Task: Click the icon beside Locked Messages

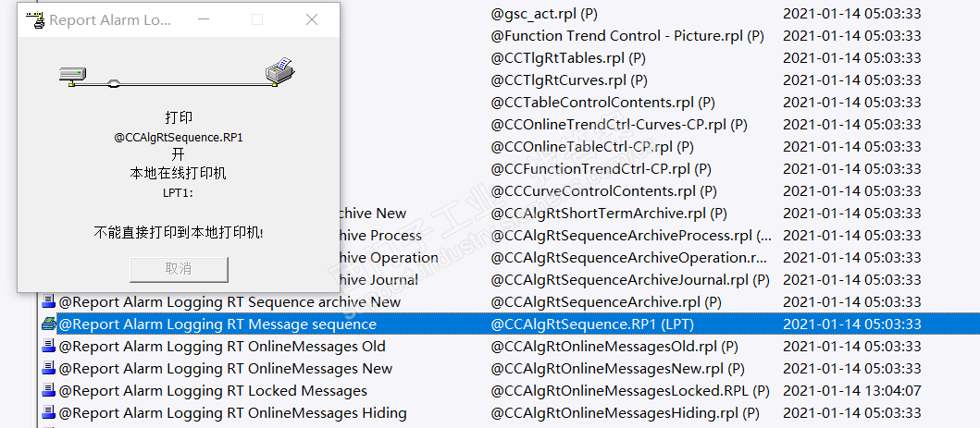Action: [48, 391]
